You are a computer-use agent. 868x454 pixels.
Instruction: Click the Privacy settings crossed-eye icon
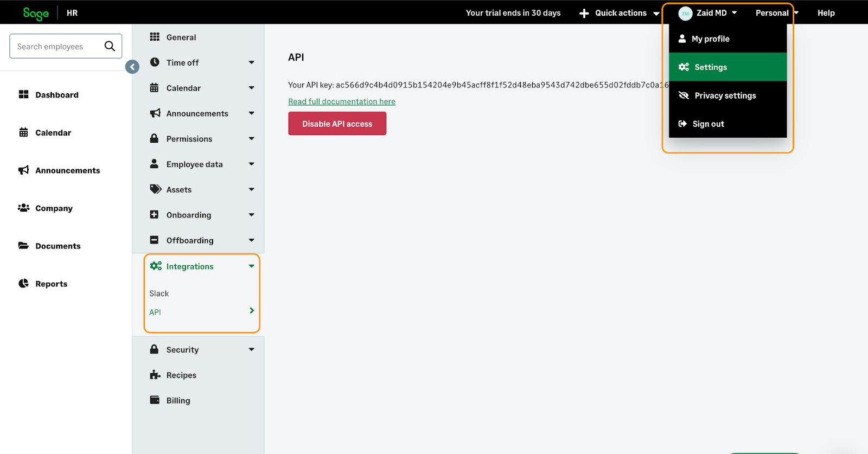click(x=684, y=95)
